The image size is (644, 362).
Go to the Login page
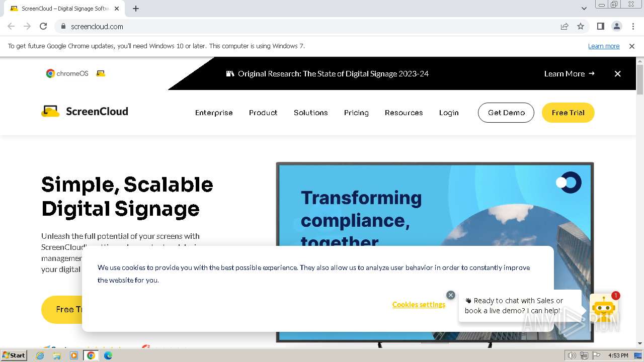pos(449,113)
